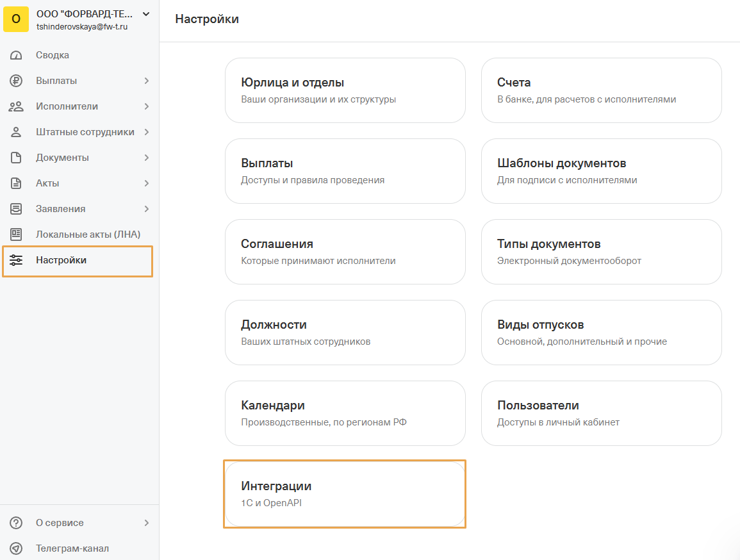
Task: Expand the О сервисе submenu chevron
Action: (x=147, y=523)
